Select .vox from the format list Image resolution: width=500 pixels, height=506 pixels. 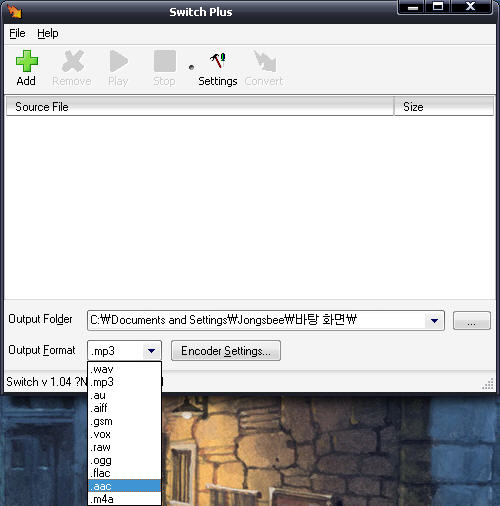coord(124,434)
